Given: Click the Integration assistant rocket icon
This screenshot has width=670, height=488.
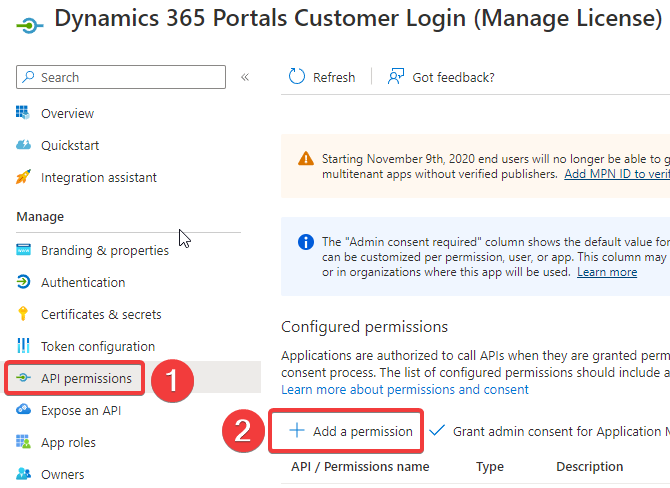Looking at the screenshot, I should [23, 176].
